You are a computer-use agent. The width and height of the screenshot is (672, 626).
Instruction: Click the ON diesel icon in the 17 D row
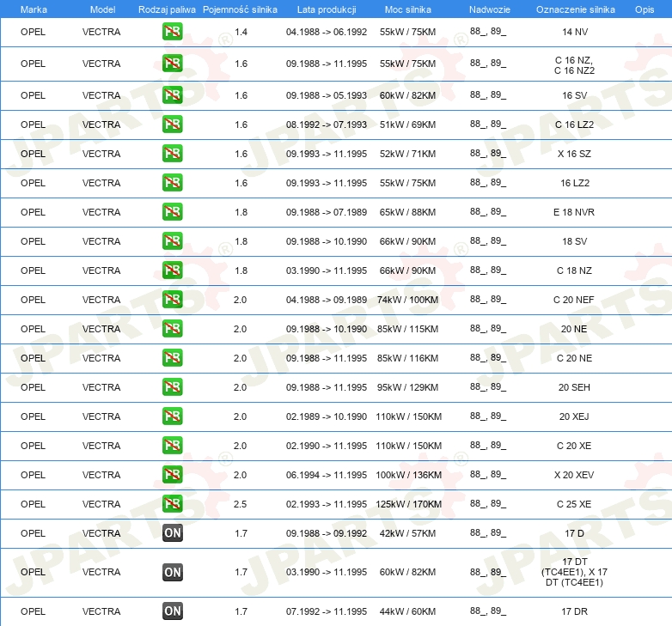click(172, 532)
